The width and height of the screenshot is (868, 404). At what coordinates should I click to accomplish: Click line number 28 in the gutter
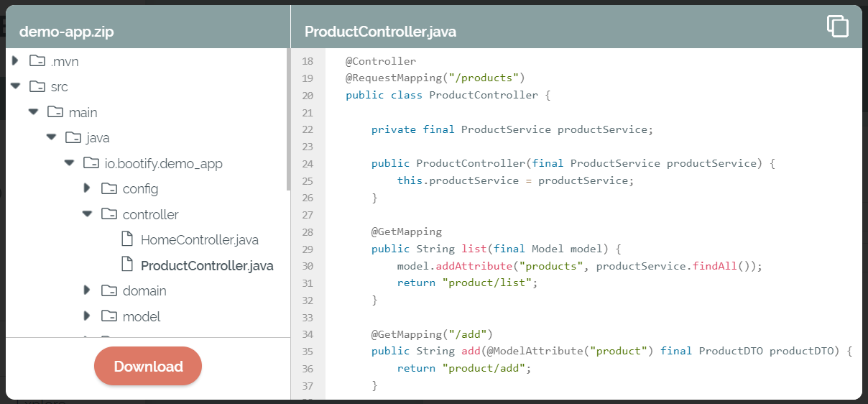coord(308,231)
